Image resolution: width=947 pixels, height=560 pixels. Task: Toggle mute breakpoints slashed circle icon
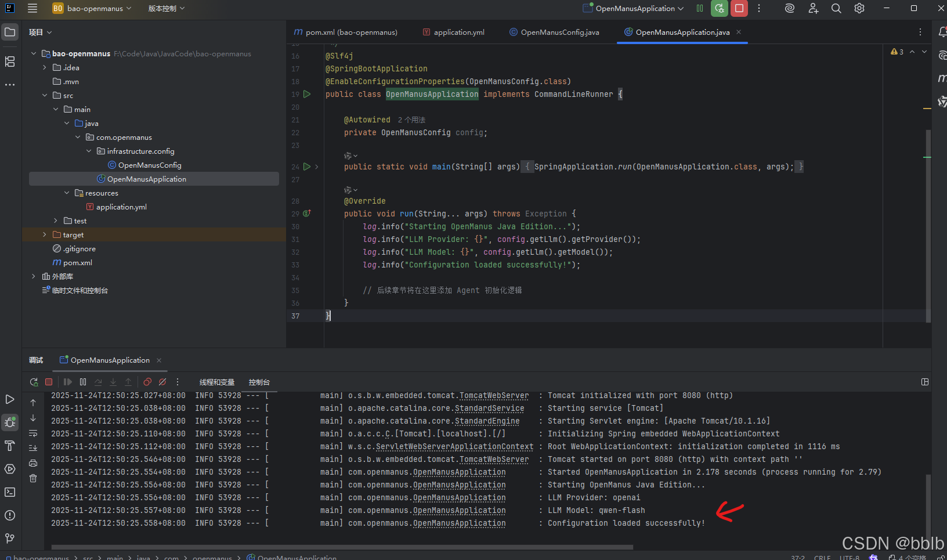162,382
